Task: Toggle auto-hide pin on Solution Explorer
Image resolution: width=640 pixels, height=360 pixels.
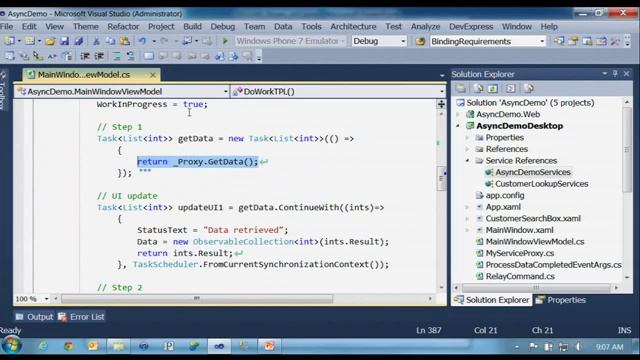Action: coord(616,73)
